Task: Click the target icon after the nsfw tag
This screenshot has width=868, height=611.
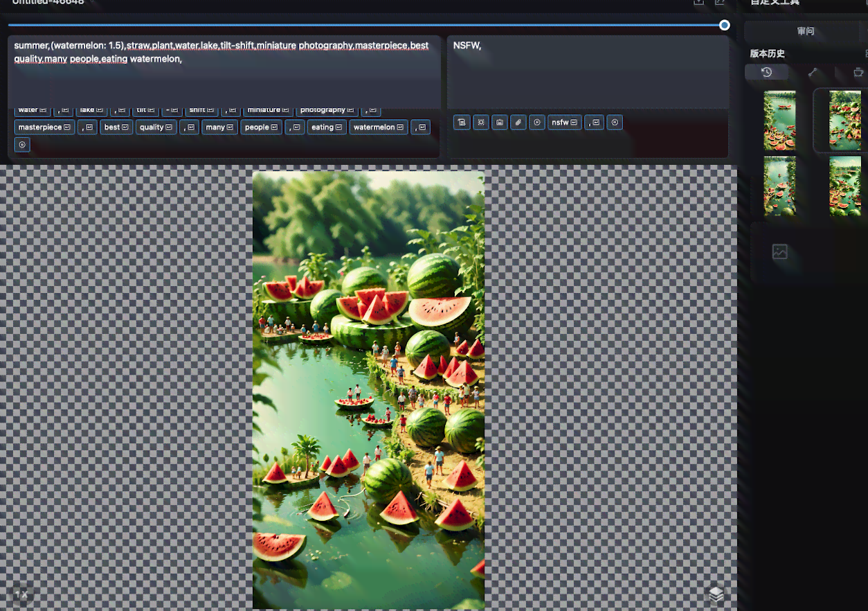Action: pyautogui.click(x=614, y=123)
